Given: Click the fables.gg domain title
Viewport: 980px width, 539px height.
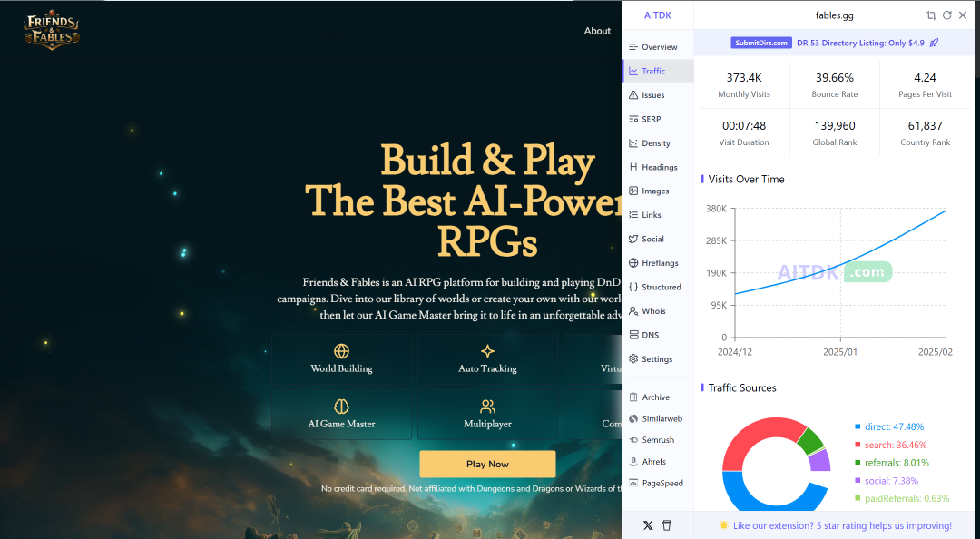Looking at the screenshot, I should (835, 15).
